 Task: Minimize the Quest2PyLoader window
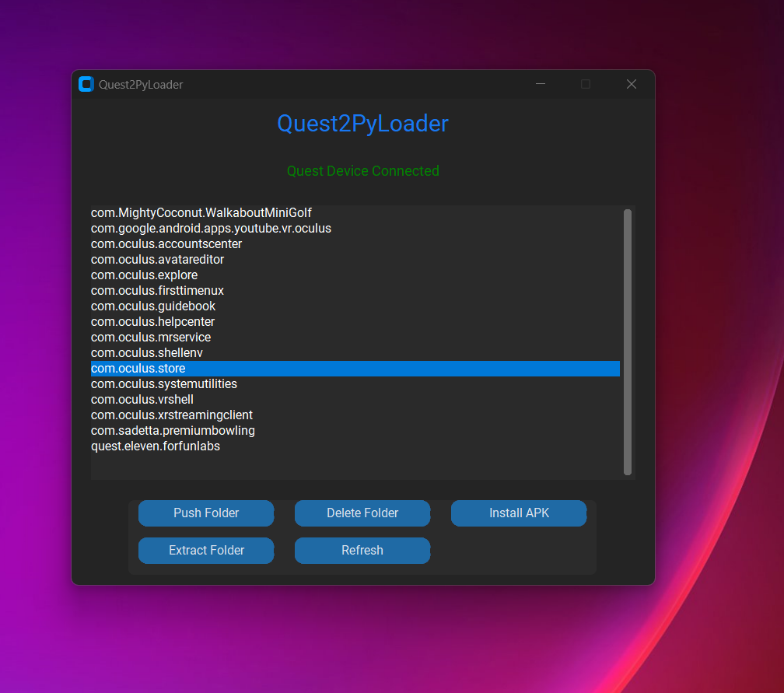coord(541,84)
